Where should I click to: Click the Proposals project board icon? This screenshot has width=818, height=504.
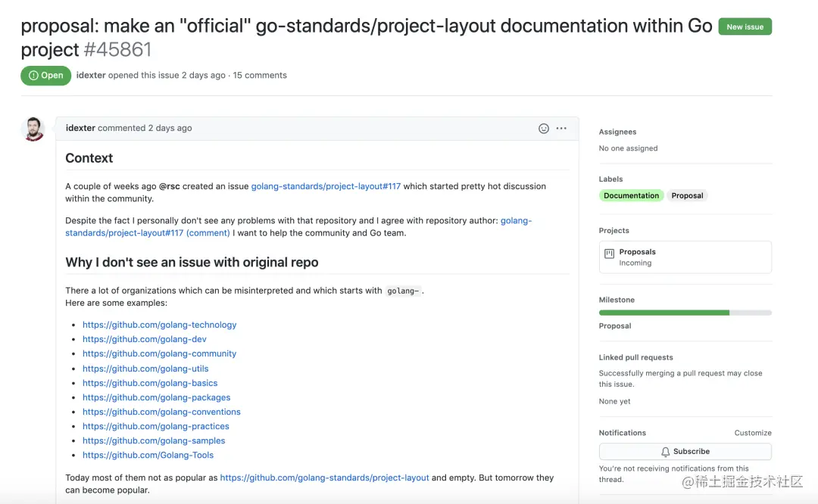[x=609, y=252]
